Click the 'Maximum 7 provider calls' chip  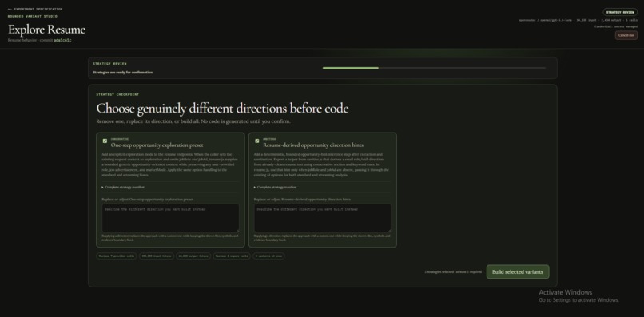(x=116, y=256)
